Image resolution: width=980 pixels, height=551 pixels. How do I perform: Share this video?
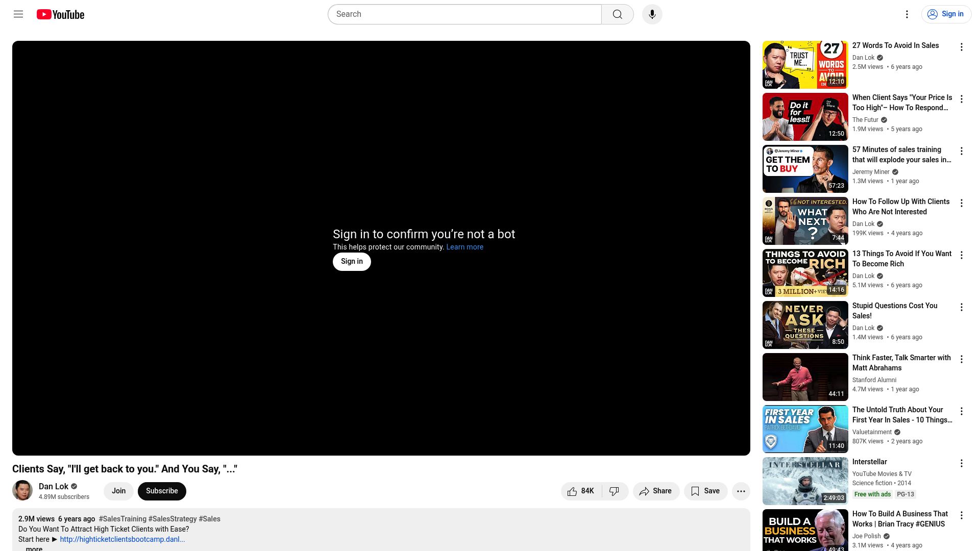click(x=656, y=491)
